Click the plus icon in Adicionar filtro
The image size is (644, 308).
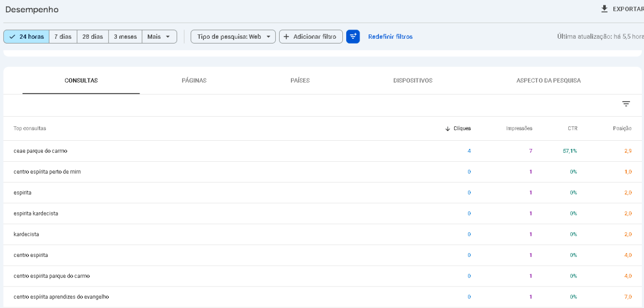286,37
